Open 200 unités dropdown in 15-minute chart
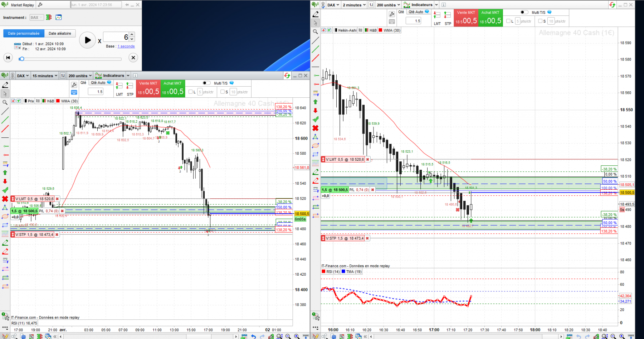644x339 pixels. 80,76
